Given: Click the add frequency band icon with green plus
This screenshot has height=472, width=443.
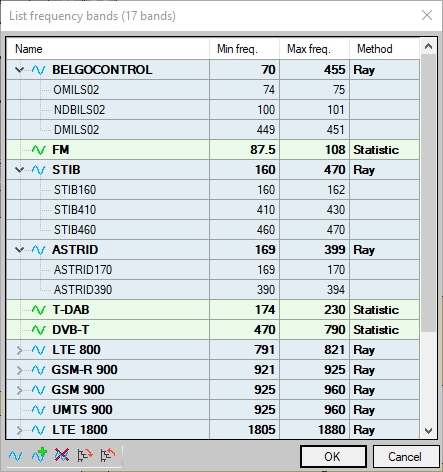Looking at the screenshot, I should (39, 455).
